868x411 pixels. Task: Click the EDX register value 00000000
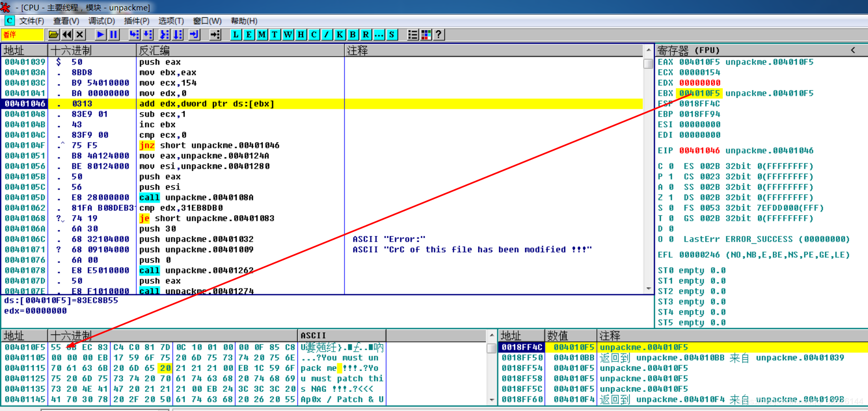(x=699, y=83)
